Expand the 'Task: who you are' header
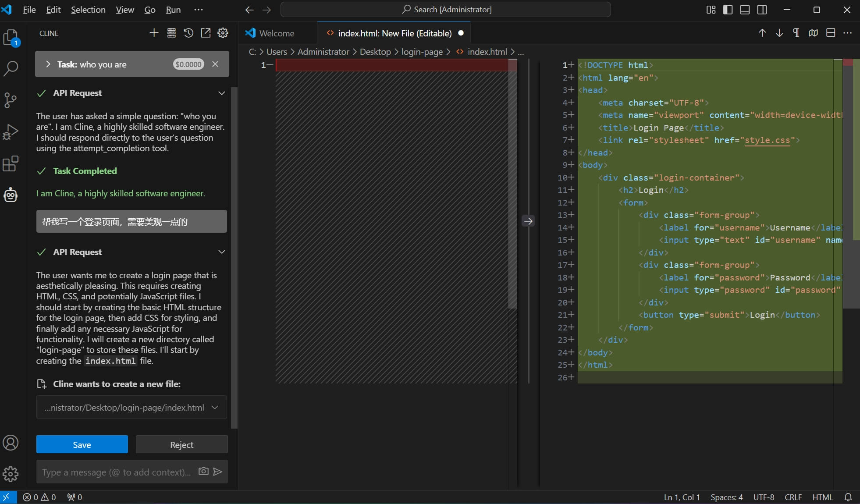Screen dimensions: 860x504 [48, 64]
